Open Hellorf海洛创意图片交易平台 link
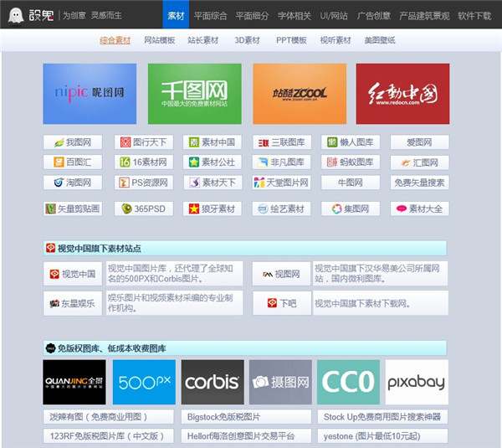This screenshot has width=502, height=448. coord(246,435)
